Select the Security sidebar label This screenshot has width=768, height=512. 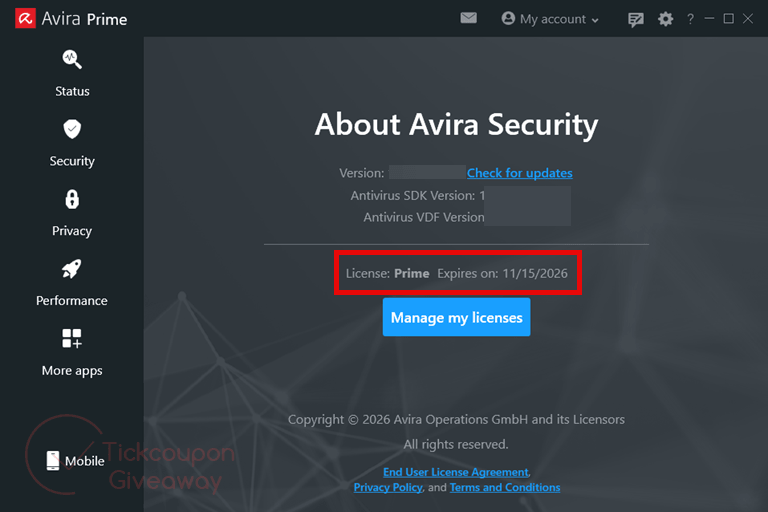pyautogui.click(x=72, y=161)
